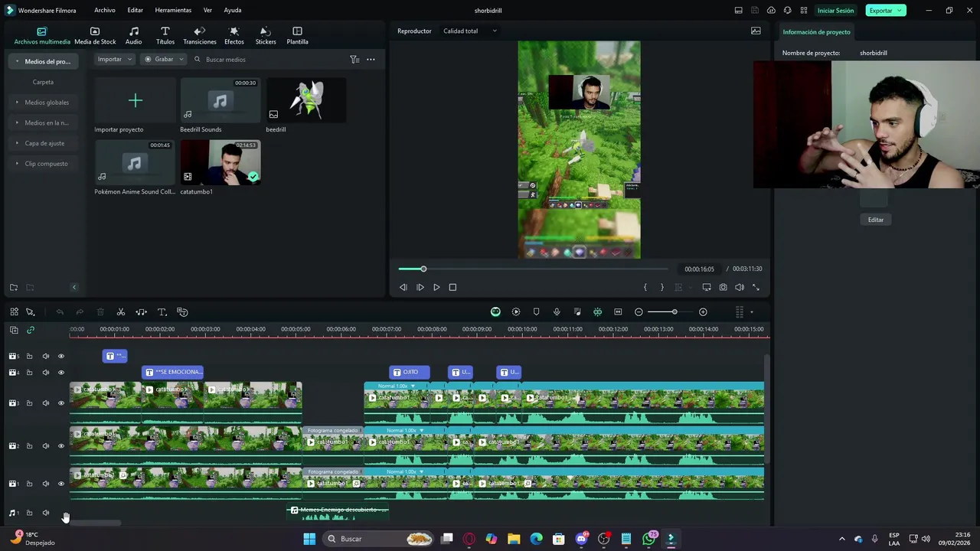Hide video track 2 with eye icon
Screen dimensions: 980x551
61,446
